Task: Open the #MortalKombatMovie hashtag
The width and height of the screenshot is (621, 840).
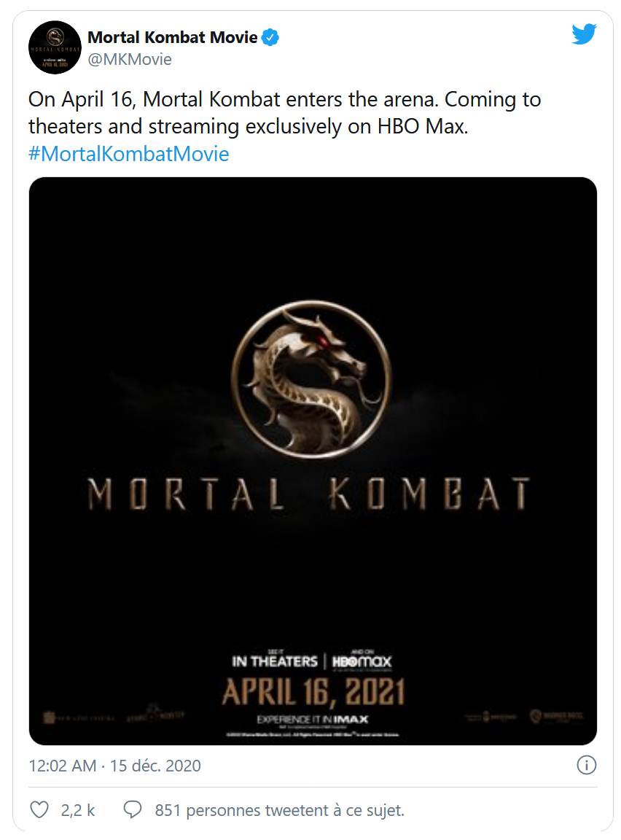Action: [x=129, y=155]
